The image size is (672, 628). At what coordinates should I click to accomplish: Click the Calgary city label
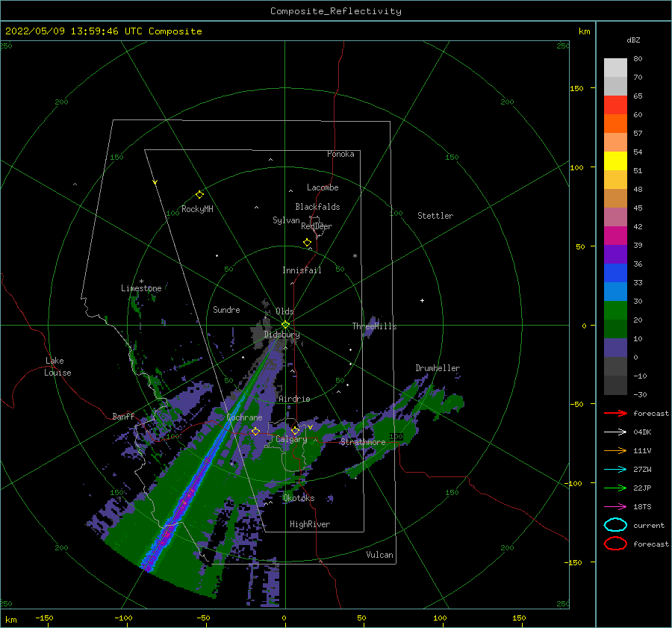pyautogui.click(x=291, y=439)
